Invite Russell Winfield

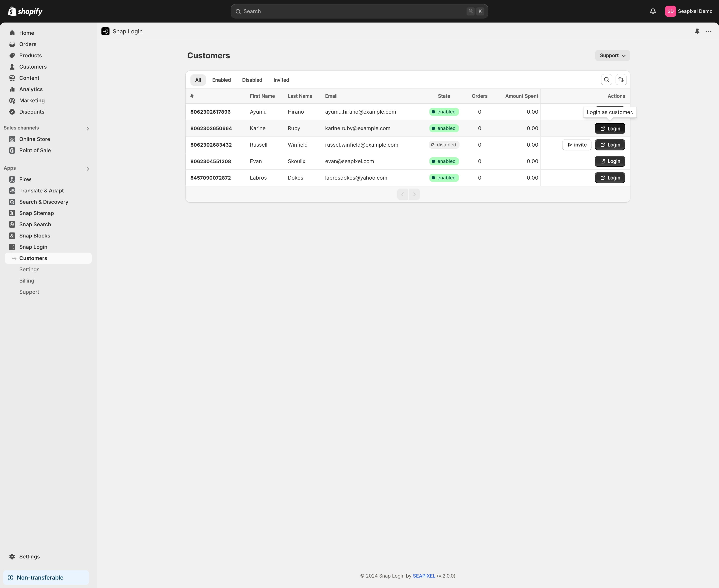(577, 145)
